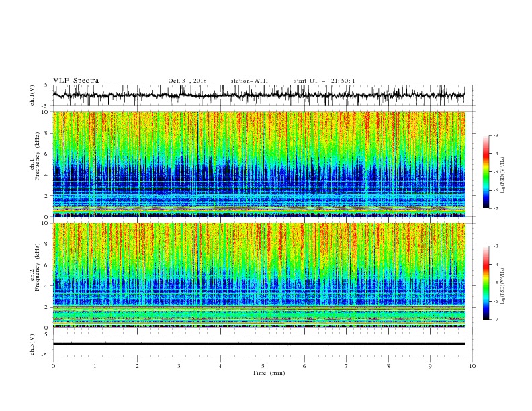The width and height of the screenshot is (532, 411).
Task: Click the ch.2 spectrogram plot area
Action: (x=259, y=275)
